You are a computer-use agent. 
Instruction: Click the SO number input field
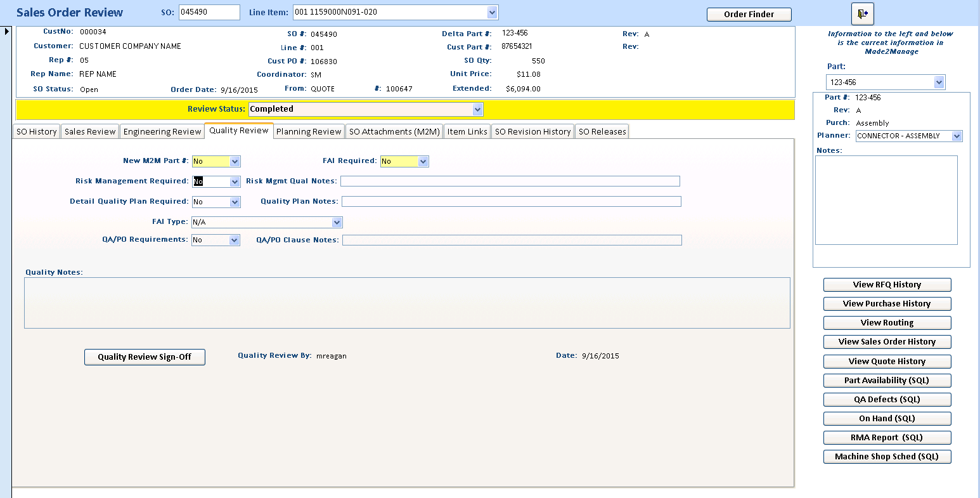click(209, 12)
